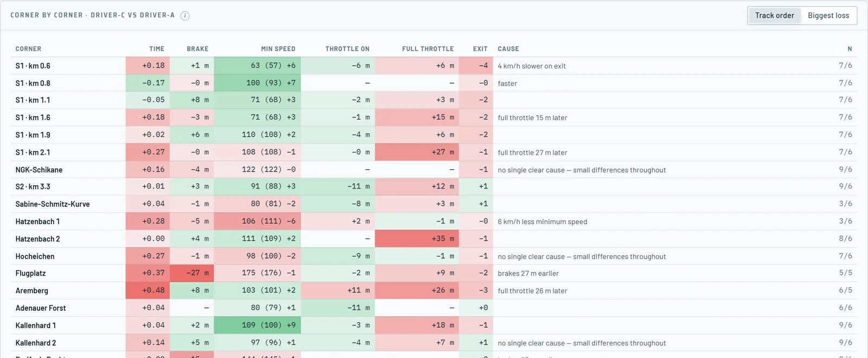Open the Adenauer Forst corner row
Viewport: 868px width, 358px height.
pyautogui.click(x=434, y=308)
